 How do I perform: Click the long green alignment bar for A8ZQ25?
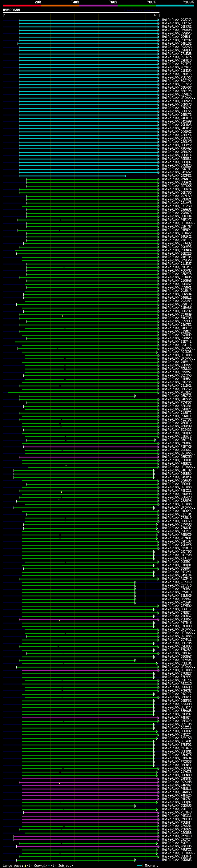pos(83,393)
